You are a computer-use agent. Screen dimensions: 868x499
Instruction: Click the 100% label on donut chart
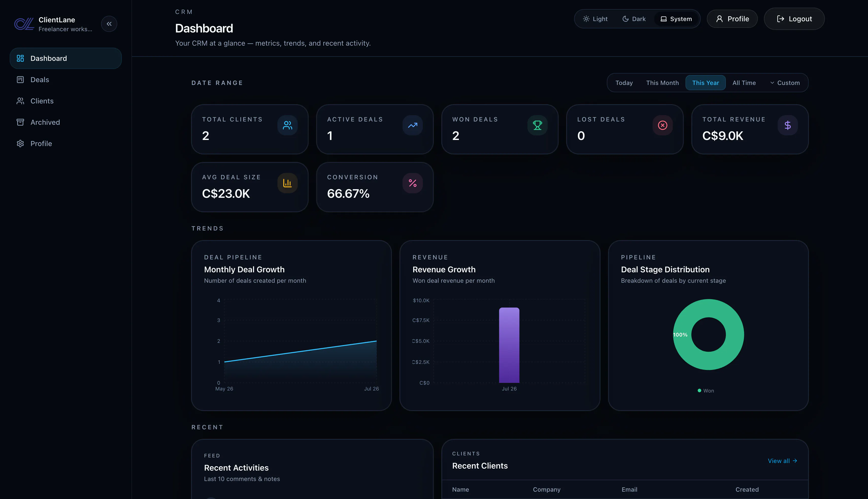[680, 334]
